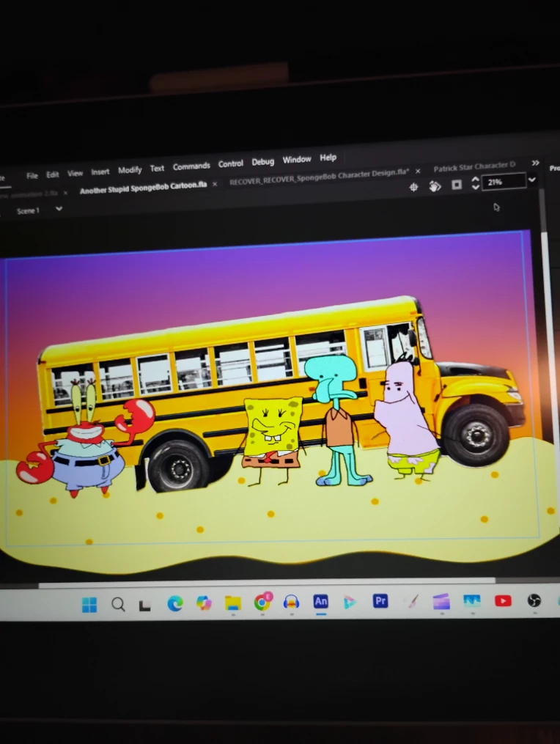Click the center stage icon
Image resolution: width=560 pixels, height=744 pixels.
(x=413, y=187)
